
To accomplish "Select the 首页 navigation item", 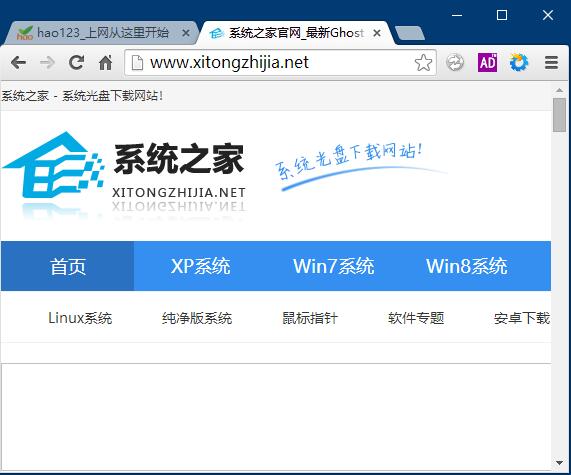I will point(68,266).
